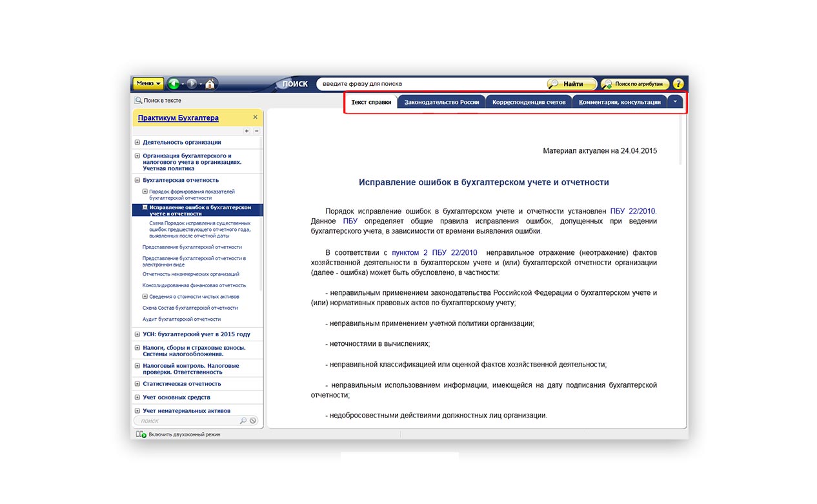Image resolution: width=817 pixels, height=504 pixels.
Task: Click the Материал актуален на 24.04.2015 text
Action: click(x=600, y=151)
